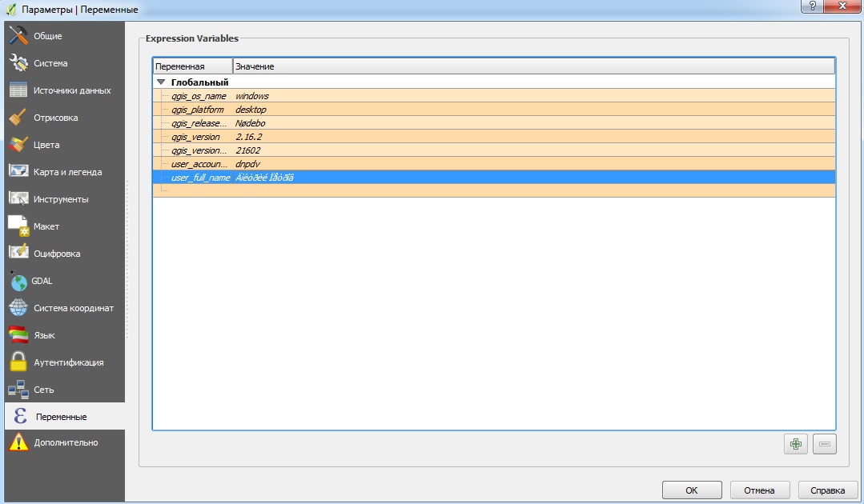Click the 2.16.2 version value
Screen dimensions: 864x504
pos(248,137)
